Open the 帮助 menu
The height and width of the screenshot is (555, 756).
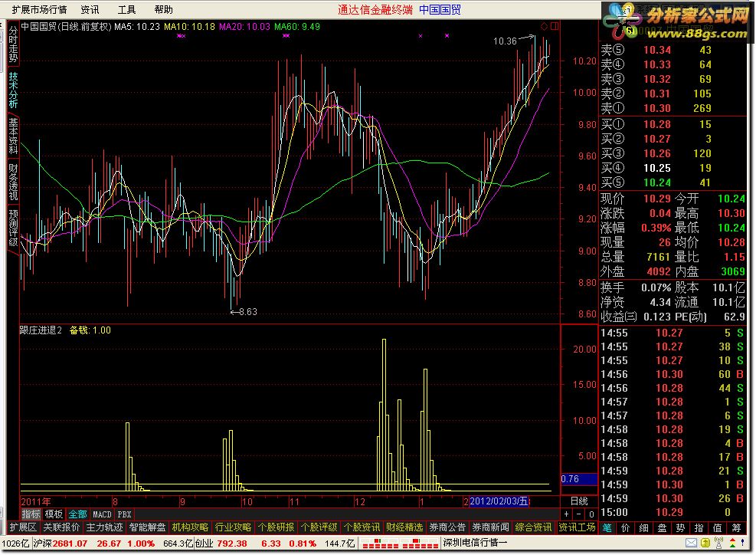[x=163, y=10]
